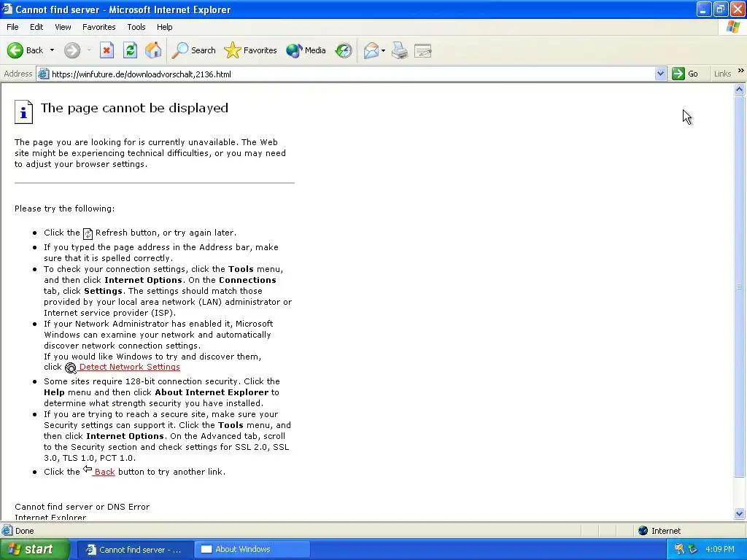Open the Search toolbar button

(x=193, y=50)
